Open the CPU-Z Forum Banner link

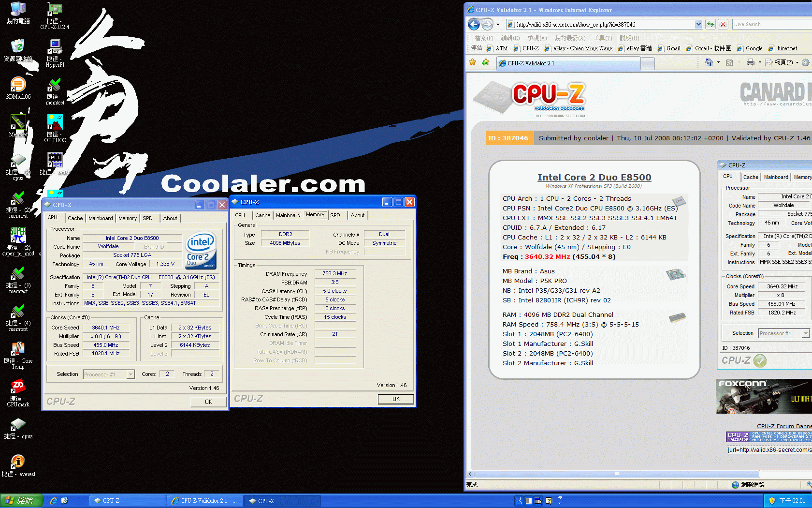pos(784,427)
